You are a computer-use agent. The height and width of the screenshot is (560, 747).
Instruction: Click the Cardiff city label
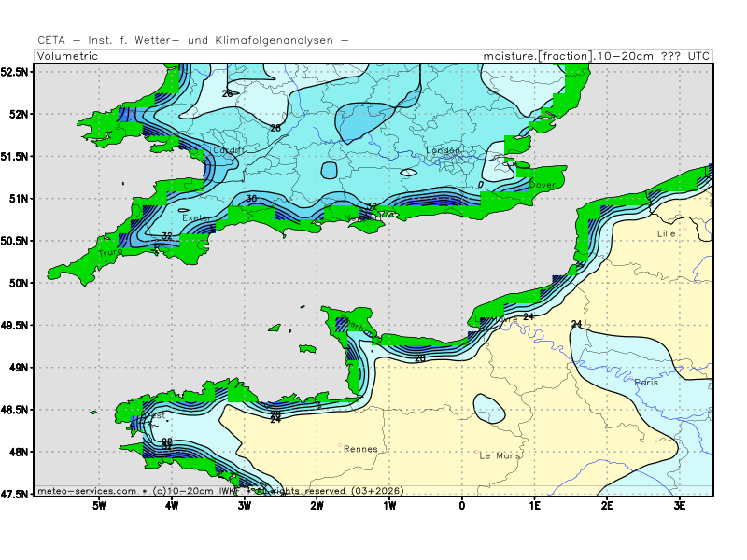point(229,150)
